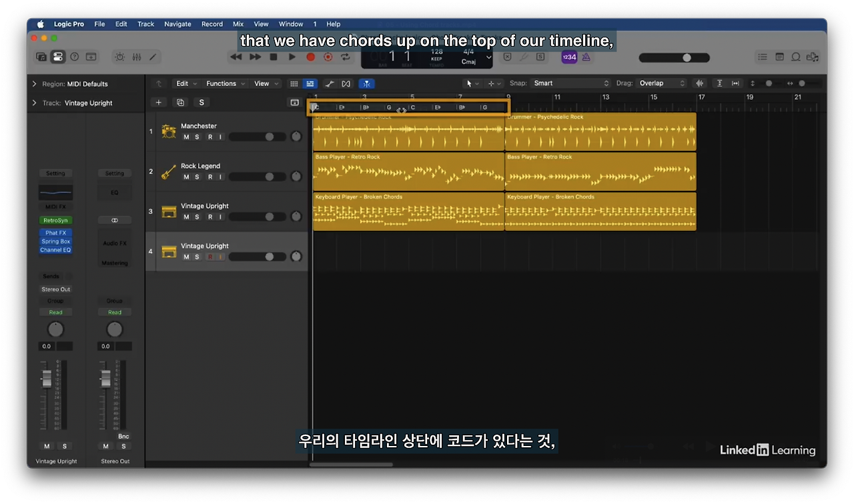Open the Mixer faders icon

point(137,57)
